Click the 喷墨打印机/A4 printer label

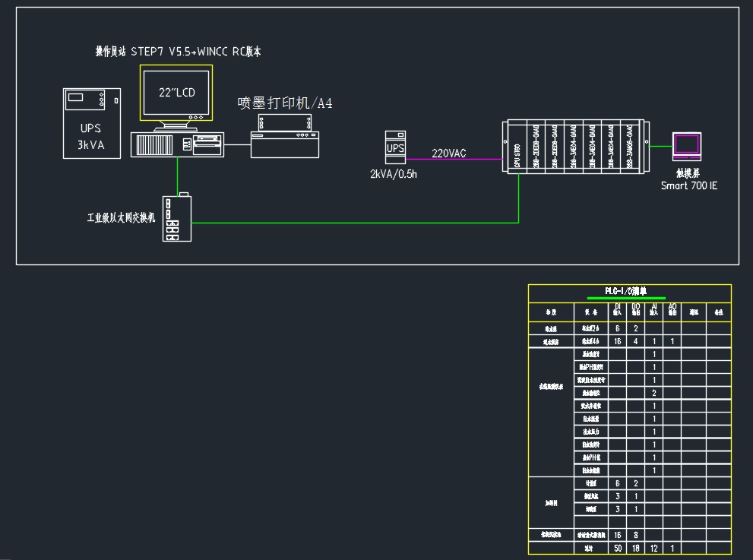tap(285, 103)
